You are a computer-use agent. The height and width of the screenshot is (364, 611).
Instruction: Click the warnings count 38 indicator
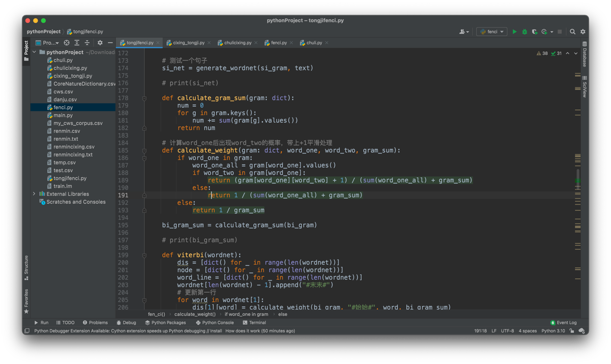(542, 53)
